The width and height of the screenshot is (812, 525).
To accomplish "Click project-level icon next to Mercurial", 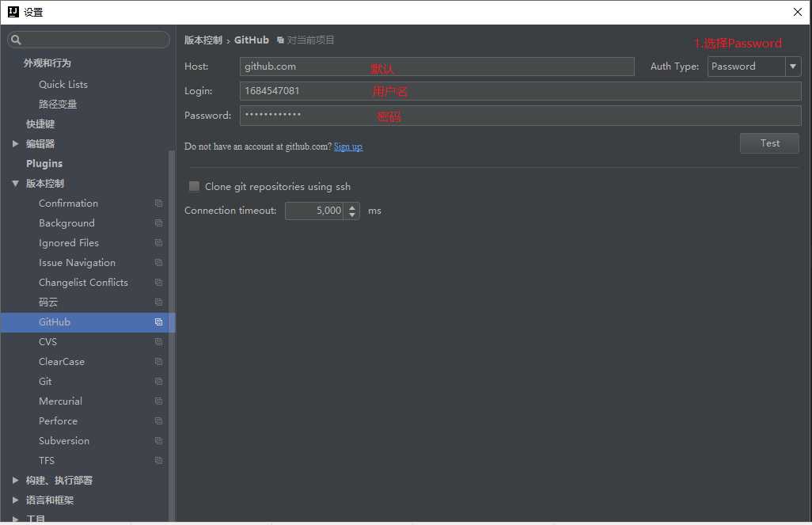I will [x=158, y=401].
